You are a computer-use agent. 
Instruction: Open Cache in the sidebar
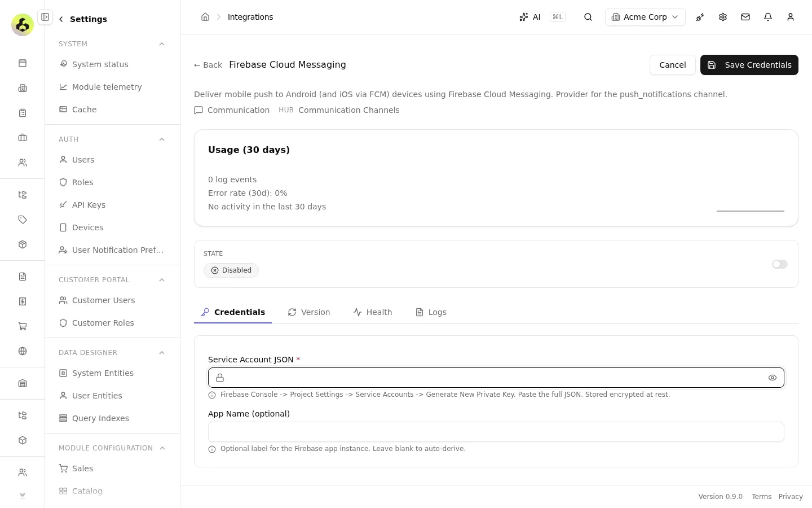click(113, 110)
